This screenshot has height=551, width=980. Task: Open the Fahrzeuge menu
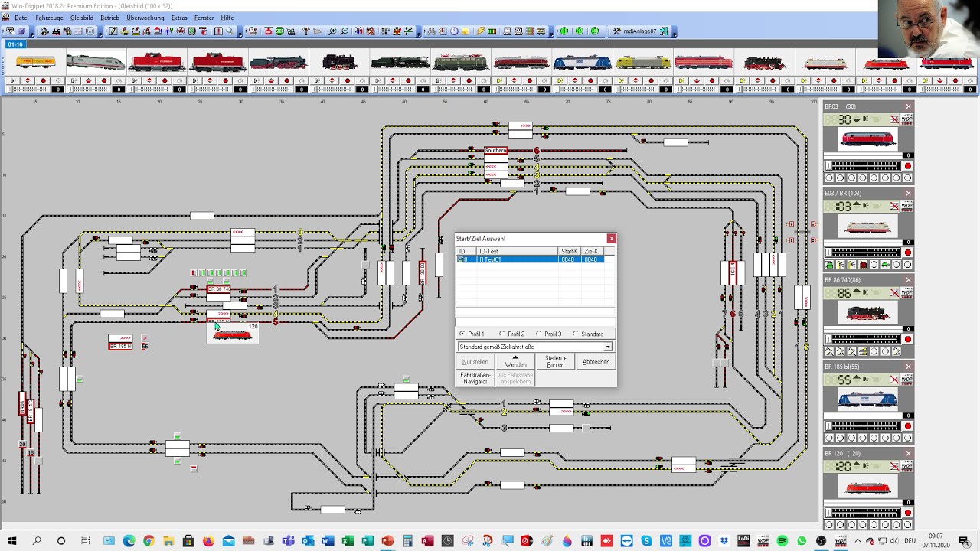tap(50, 18)
